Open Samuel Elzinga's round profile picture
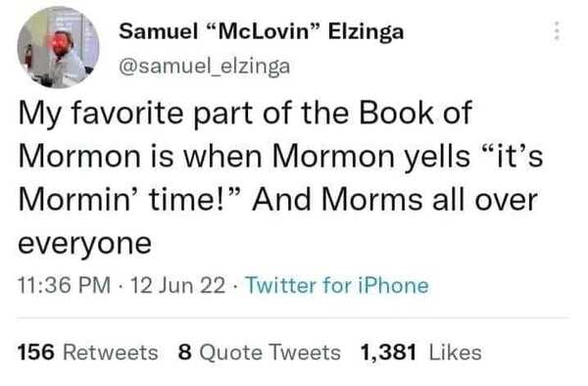This screenshot has height=386, width=588. click(58, 47)
